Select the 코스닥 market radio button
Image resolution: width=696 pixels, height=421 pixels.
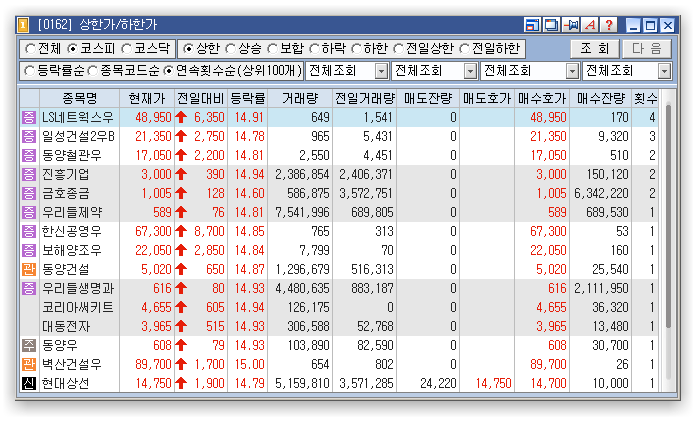coord(127,49)
